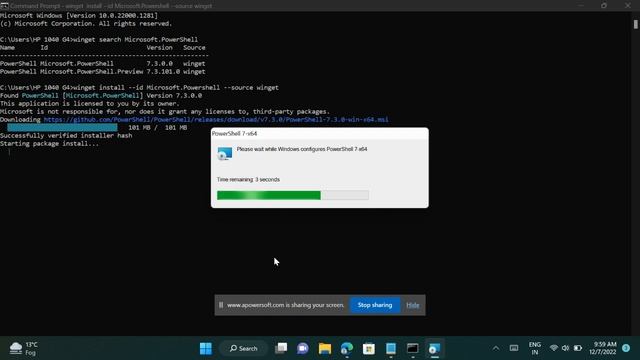640x360 pixels.
Task: Click 'Successfully verified installer hash' line
Action: 66,136
